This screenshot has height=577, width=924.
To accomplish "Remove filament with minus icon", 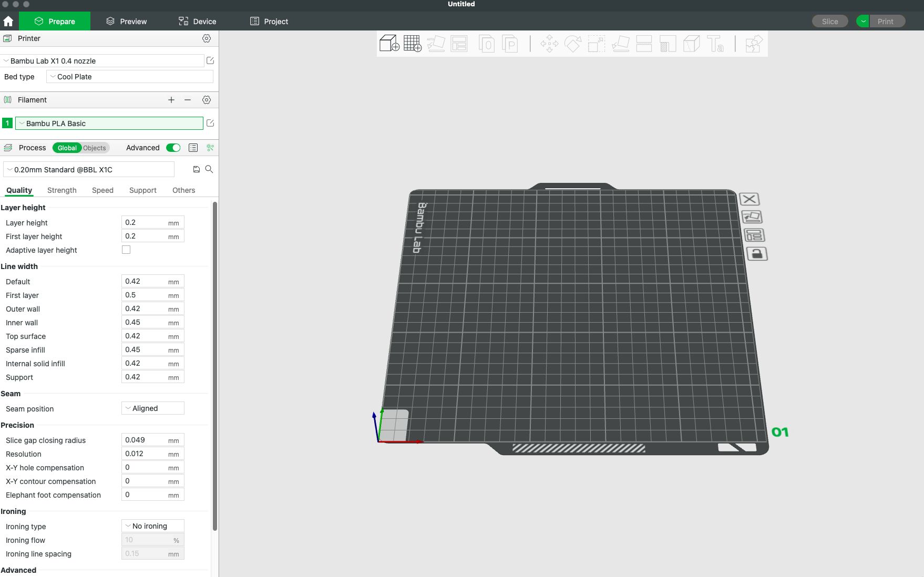I will (188, 100).
